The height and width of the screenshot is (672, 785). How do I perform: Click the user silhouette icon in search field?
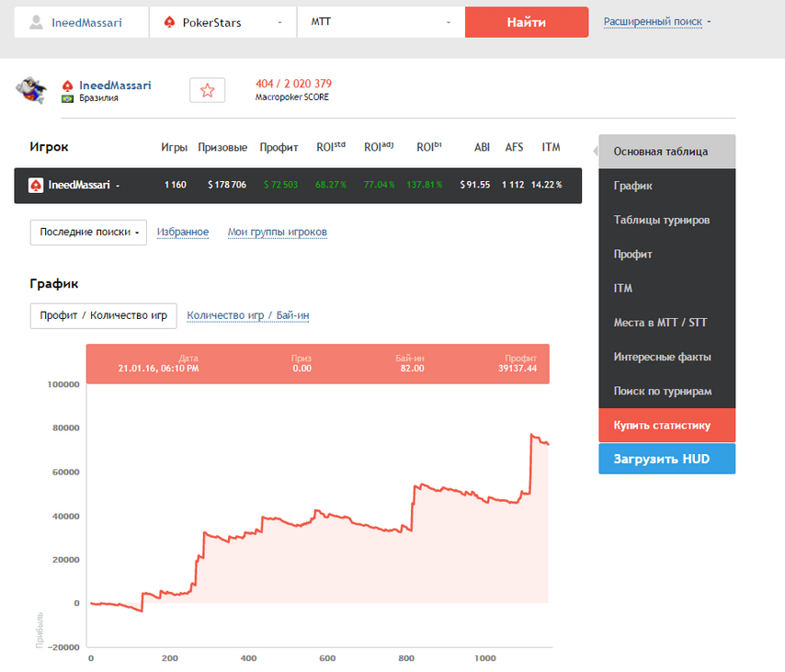click(36, 22)
